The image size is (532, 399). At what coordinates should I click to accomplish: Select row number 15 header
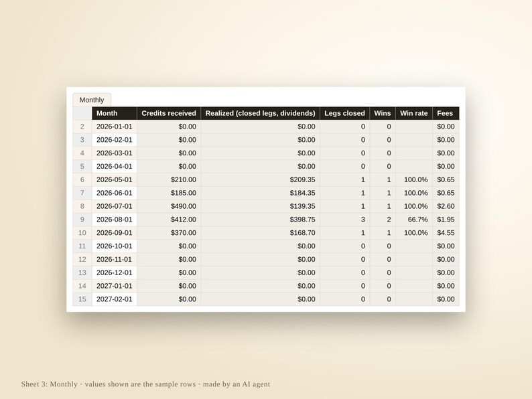point(82,299)
